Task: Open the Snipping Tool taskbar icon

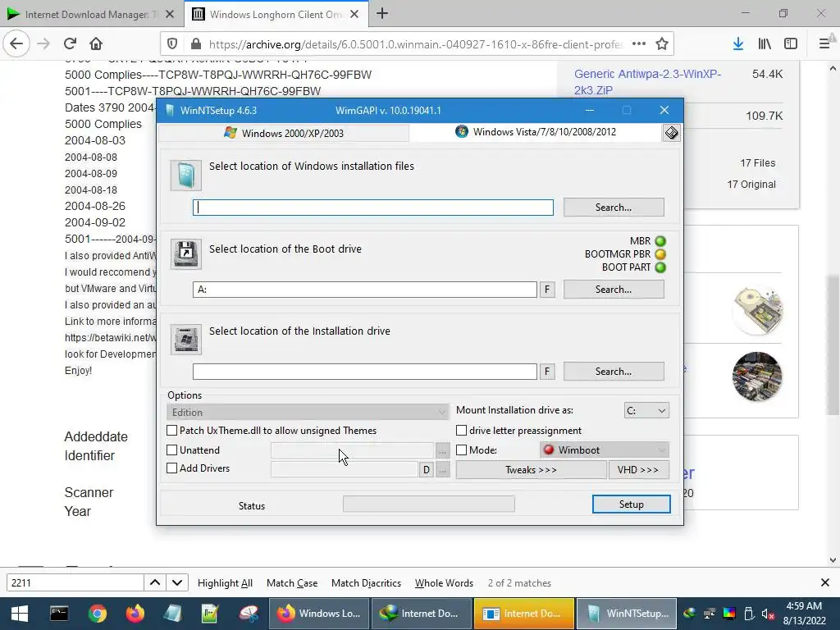Action: tap(249, 614)
